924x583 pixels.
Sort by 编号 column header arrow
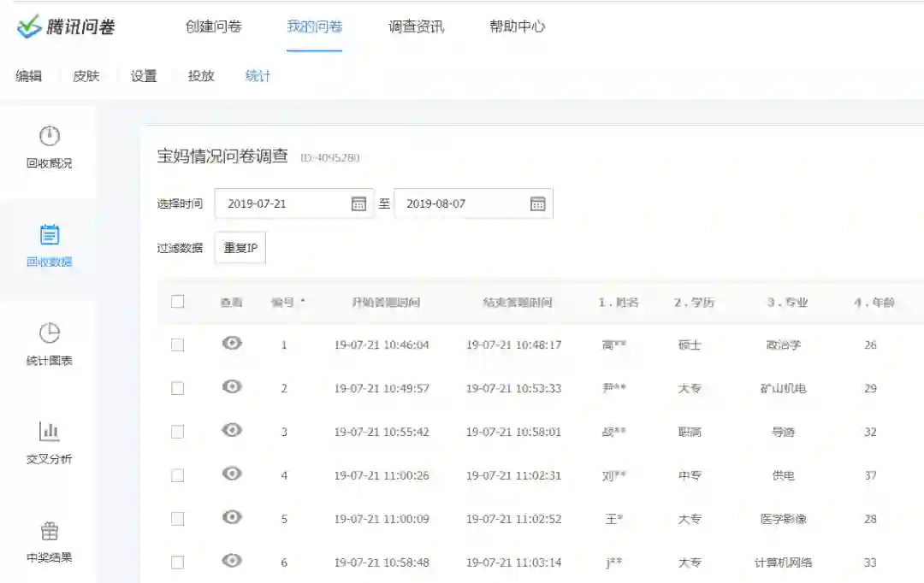[303, 301]
